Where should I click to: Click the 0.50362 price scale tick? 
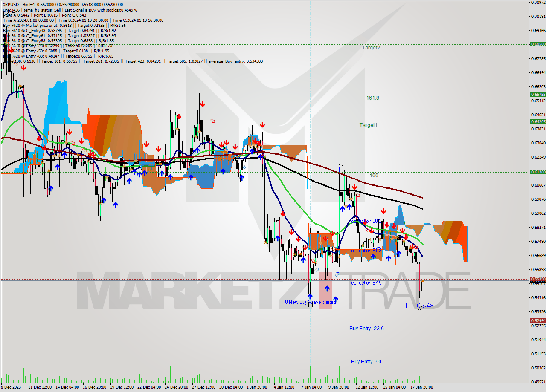539,368
